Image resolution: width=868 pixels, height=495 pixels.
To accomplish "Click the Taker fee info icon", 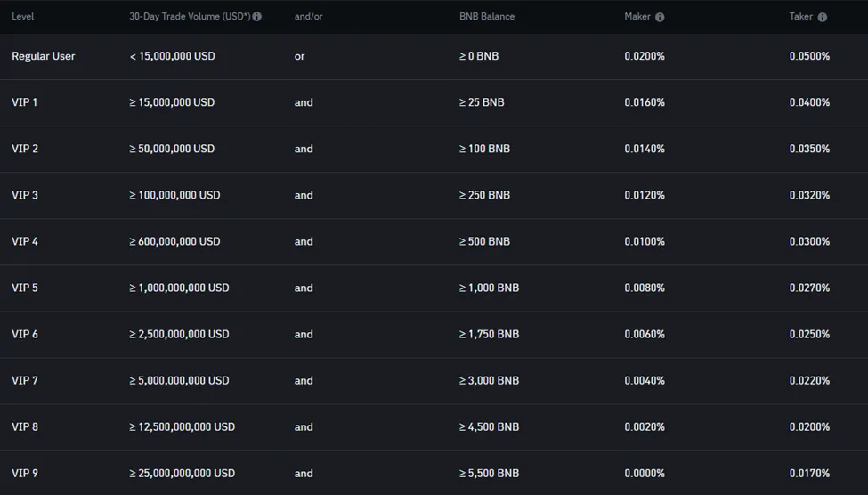I will pos(823,17).
